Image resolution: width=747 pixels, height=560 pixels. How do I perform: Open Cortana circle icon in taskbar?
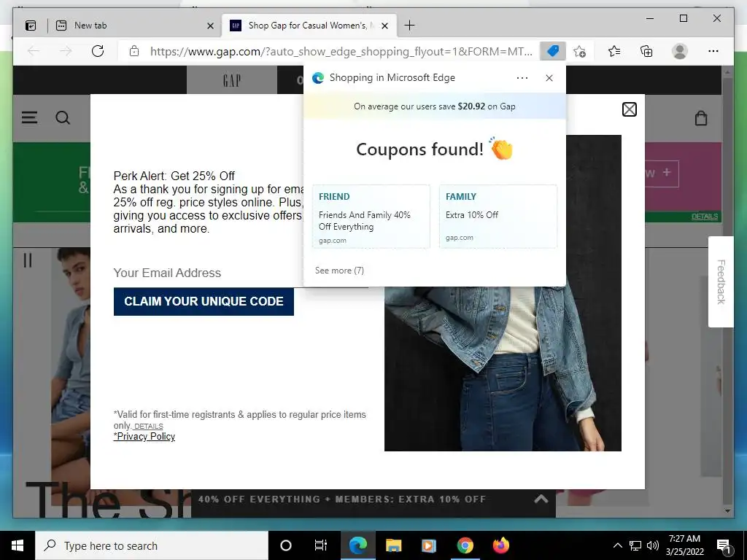point(286,545)
